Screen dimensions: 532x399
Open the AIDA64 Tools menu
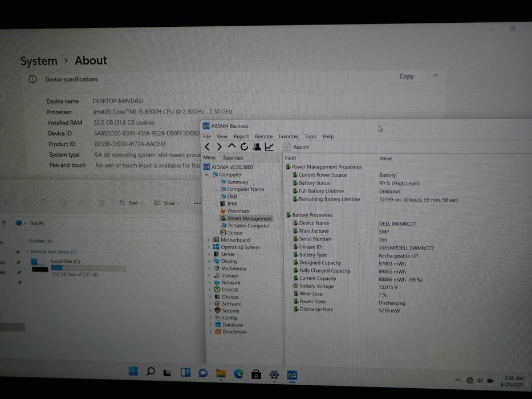[x=310, y=136]
